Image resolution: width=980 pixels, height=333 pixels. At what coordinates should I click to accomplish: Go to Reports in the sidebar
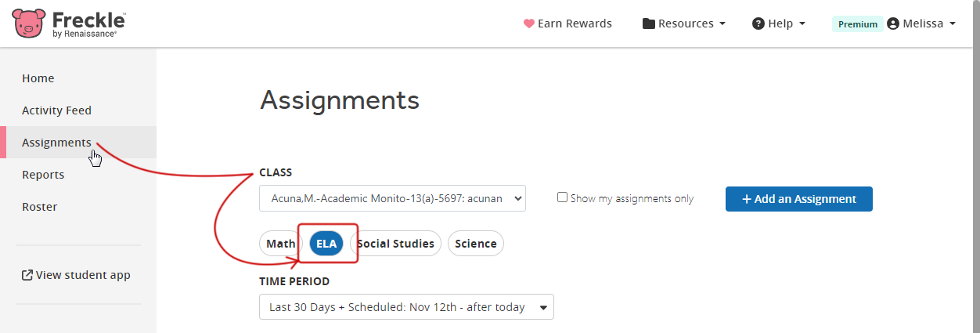tap(43, 175)
